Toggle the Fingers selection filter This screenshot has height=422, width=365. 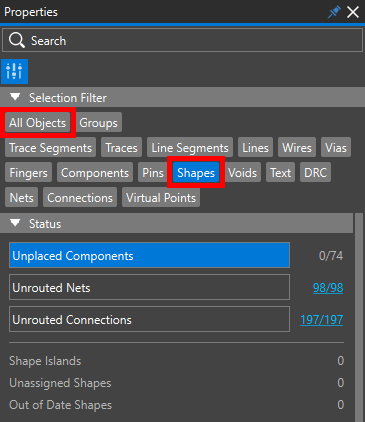coord(28,173)
